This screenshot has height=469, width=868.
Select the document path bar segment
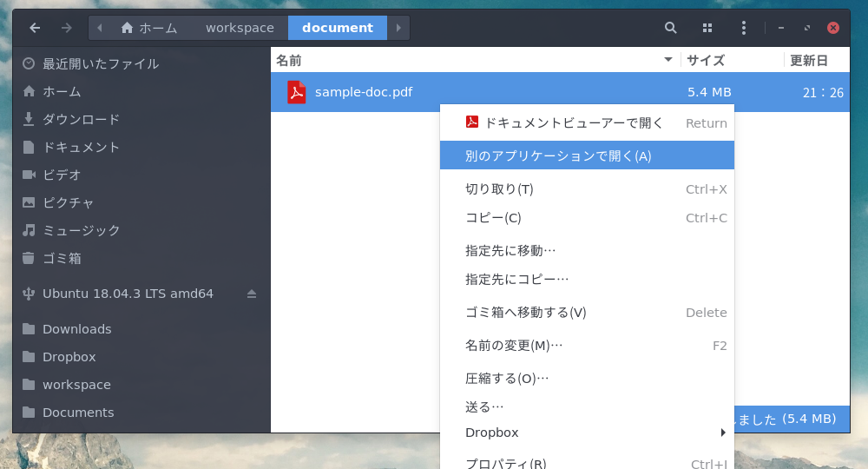338,28
